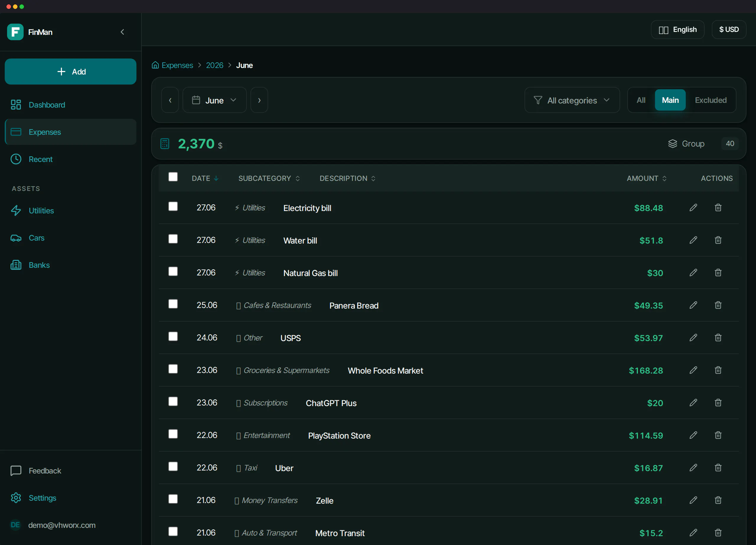The height and width of the screenshot is (545, 756).
Task: Edit the ChatGPT Plus expense
Action: (x=693, y=403)
